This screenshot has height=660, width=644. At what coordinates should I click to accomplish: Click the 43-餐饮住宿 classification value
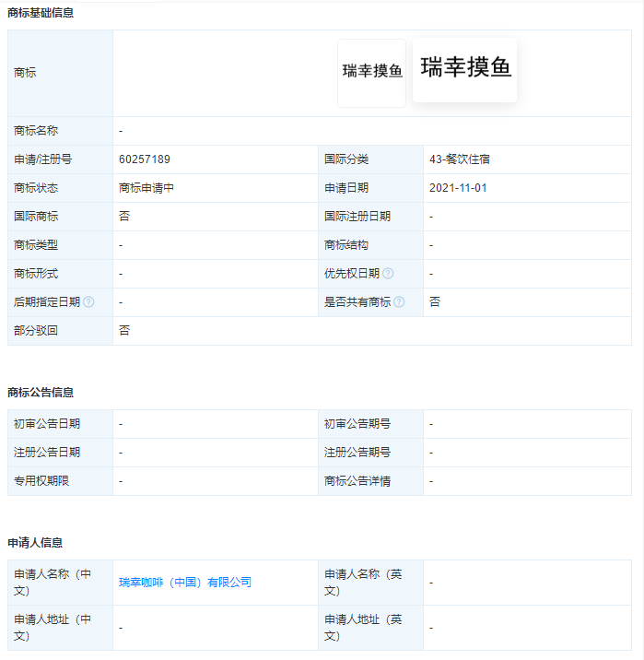[x=460, y=159]
